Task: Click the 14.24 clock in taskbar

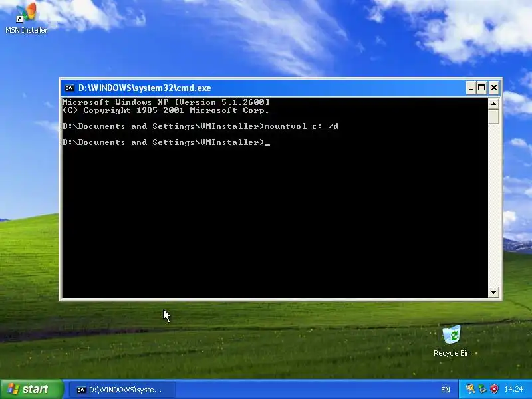Action: [x=513, y=389]
